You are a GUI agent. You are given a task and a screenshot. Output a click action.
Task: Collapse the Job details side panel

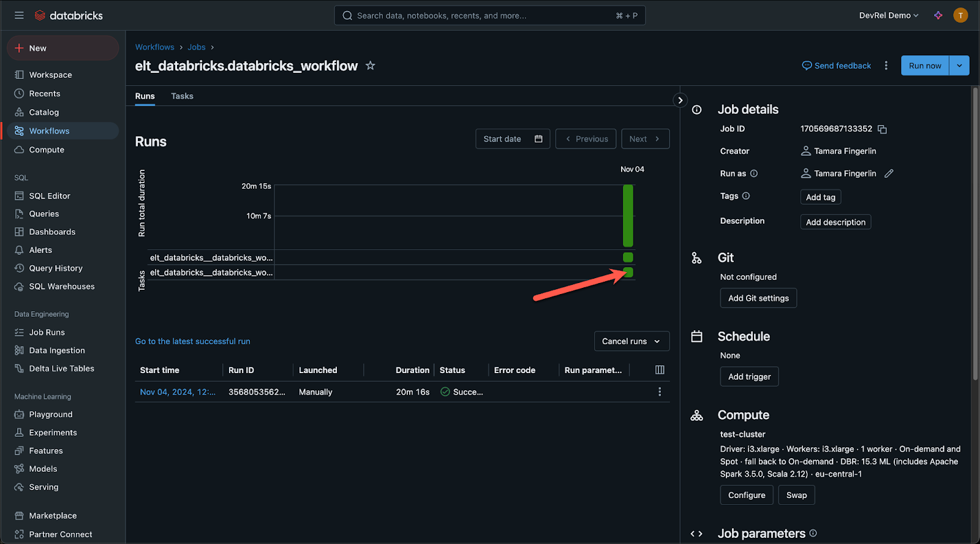tap(680, 100)
